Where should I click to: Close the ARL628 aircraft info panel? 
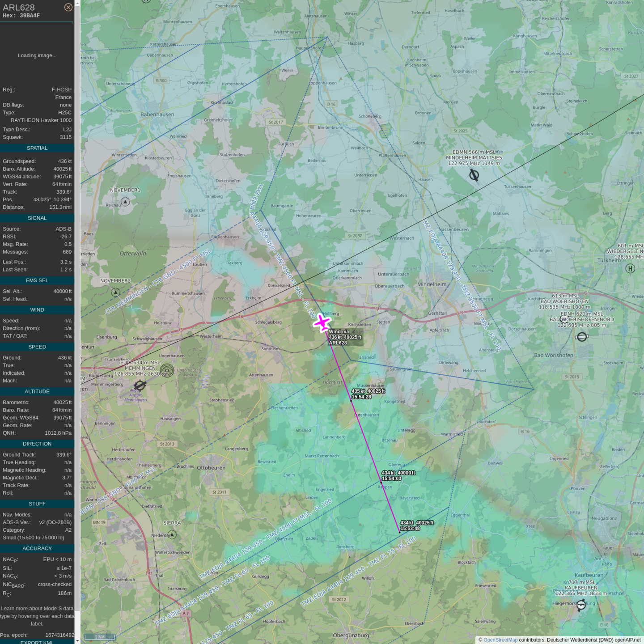click(x=68, y=7)
